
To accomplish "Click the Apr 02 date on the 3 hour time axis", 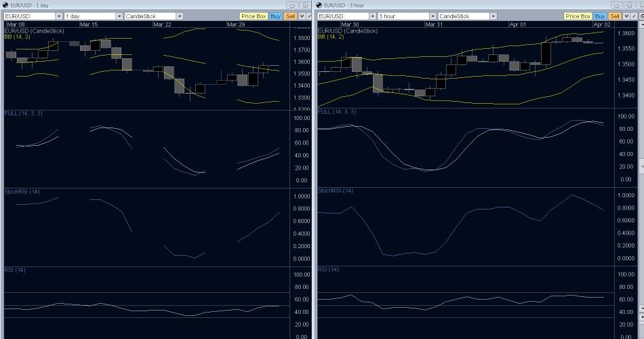I will click(602, 24).
